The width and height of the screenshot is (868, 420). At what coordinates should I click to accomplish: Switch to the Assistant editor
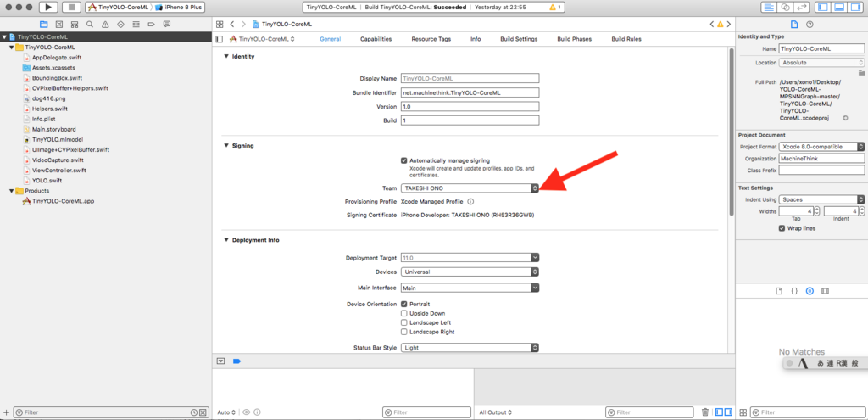786,7
